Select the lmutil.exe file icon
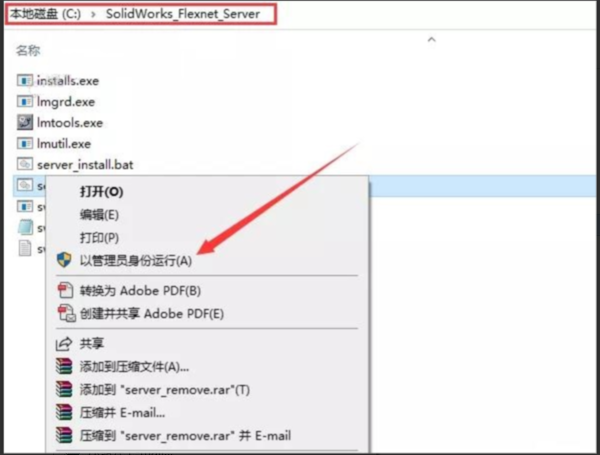Viewport: 600px width, 455px height. click(x=25, y=143)
